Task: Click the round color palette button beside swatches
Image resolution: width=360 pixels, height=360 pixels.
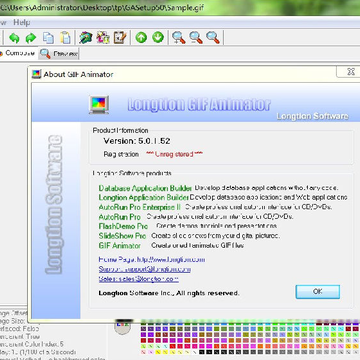Action: click(x=123, y=326)
